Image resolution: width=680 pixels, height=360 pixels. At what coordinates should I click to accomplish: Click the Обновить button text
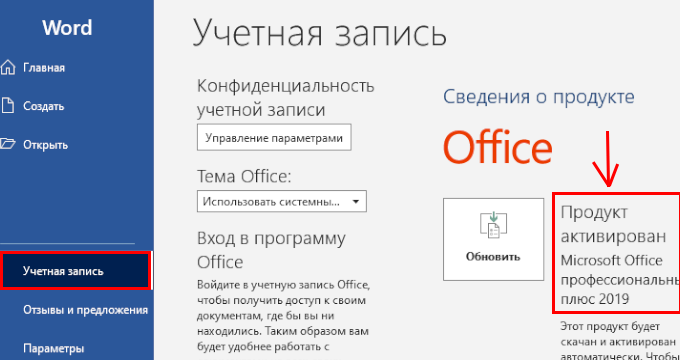[x=493, y=256]
